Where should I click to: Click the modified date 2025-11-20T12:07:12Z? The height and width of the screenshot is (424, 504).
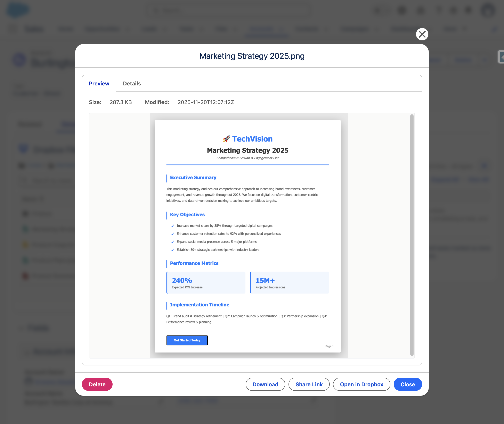206,102
